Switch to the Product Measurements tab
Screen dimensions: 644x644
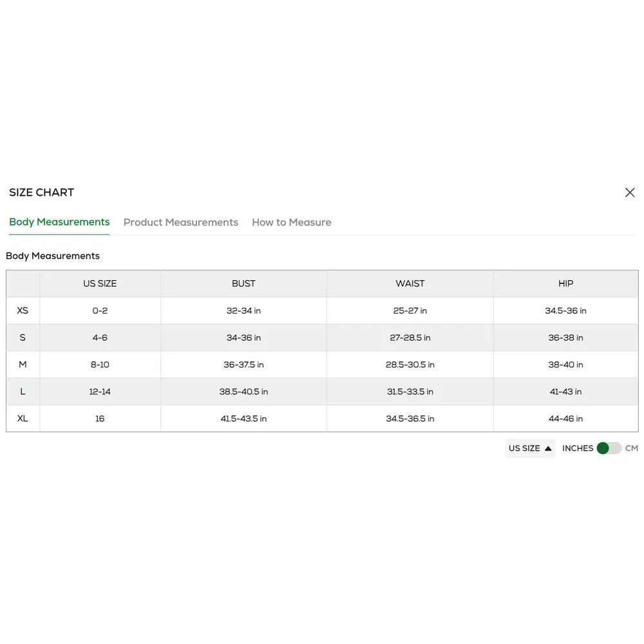click(181, 222)
